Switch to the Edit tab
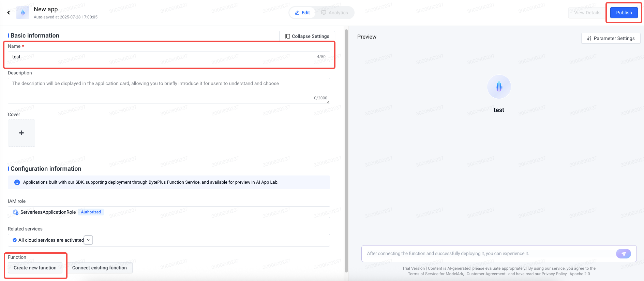 click(x=302, y=13)
